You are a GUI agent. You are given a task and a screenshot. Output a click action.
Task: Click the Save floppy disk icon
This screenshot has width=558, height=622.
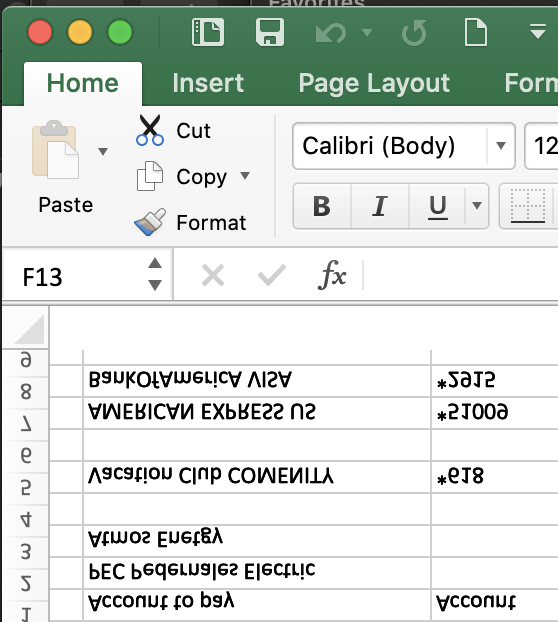pos(270,32)
